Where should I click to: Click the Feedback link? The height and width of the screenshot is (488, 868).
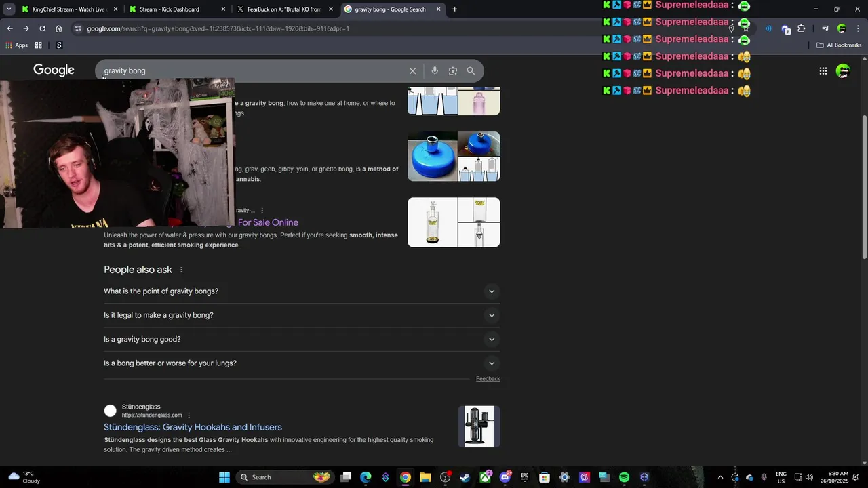[488, 379]
